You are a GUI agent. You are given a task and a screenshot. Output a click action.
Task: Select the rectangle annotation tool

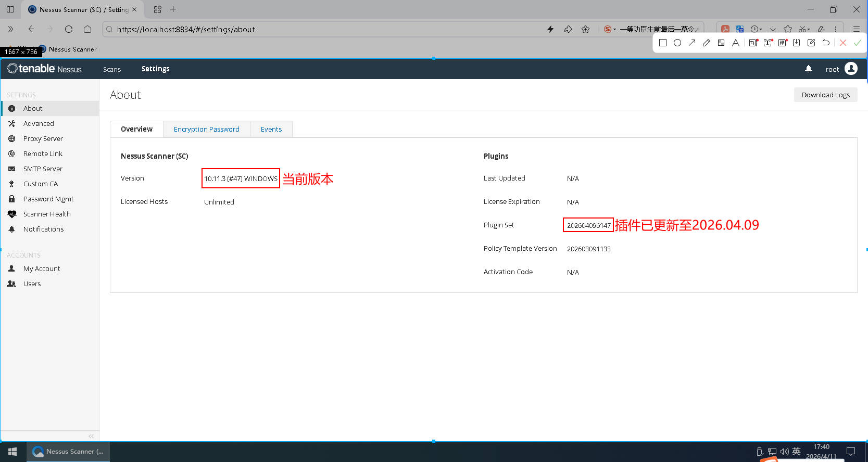[x=663, y=43]
